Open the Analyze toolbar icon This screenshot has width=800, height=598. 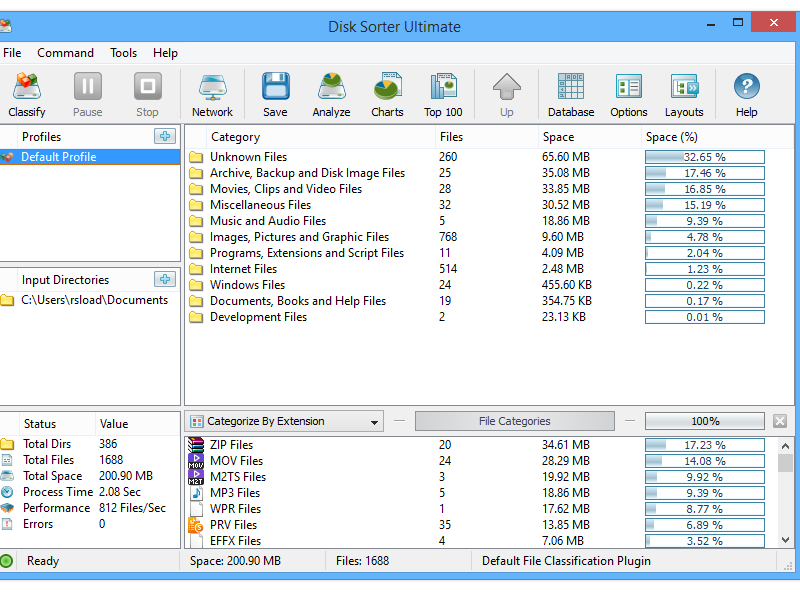pos(332,86)
